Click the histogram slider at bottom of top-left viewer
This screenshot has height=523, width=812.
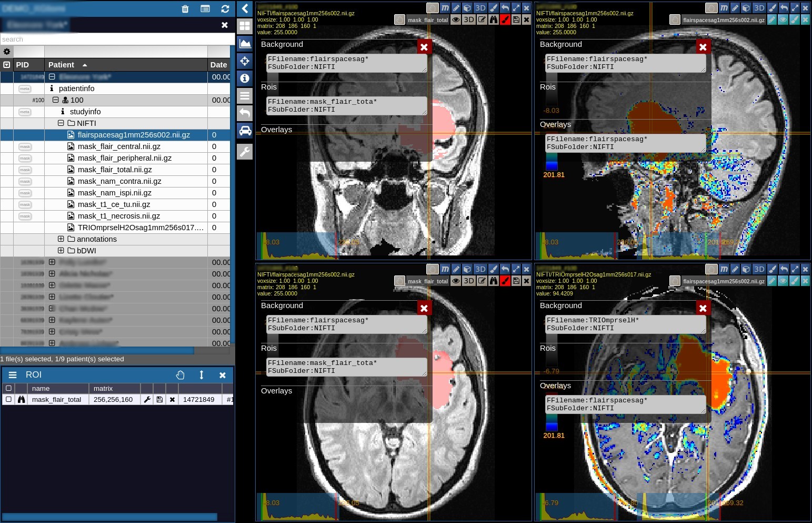coord(297,245)
